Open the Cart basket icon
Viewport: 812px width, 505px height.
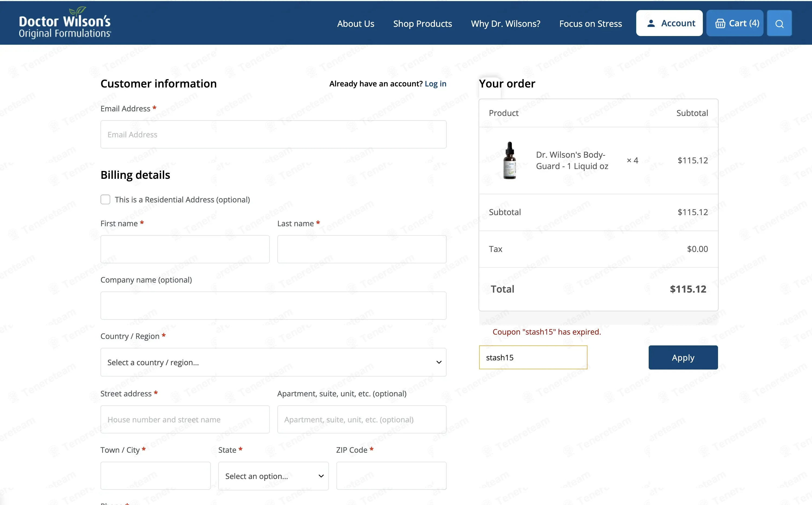720,23
